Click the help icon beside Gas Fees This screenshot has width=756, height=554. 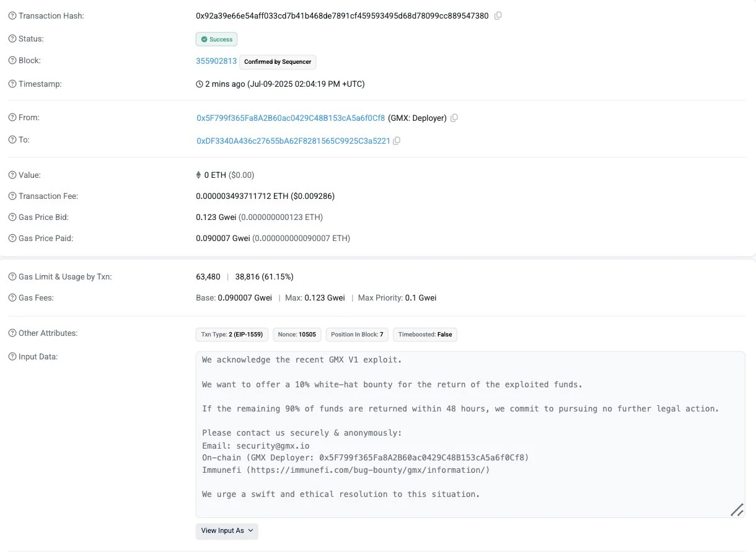point(11,297)
